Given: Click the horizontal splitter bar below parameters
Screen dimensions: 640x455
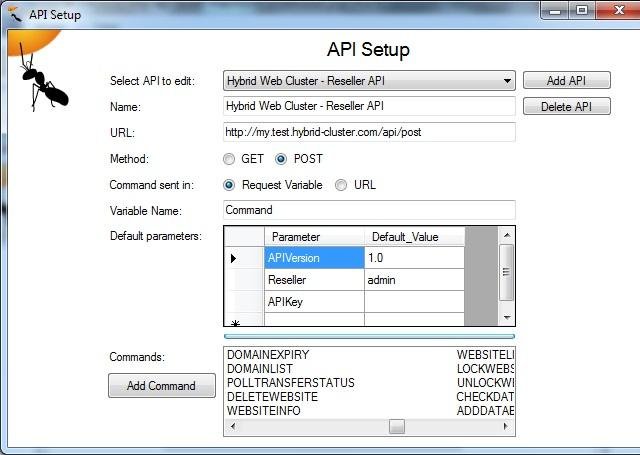Looking at the screenshot, I should (369, 336).
